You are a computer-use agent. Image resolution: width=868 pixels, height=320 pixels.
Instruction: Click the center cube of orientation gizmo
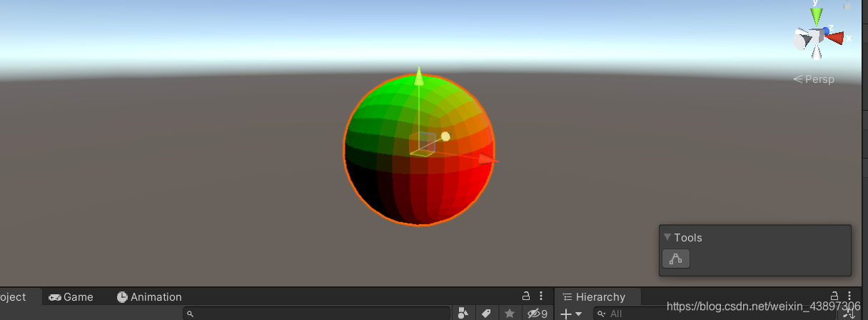click(x=816, y=36)
